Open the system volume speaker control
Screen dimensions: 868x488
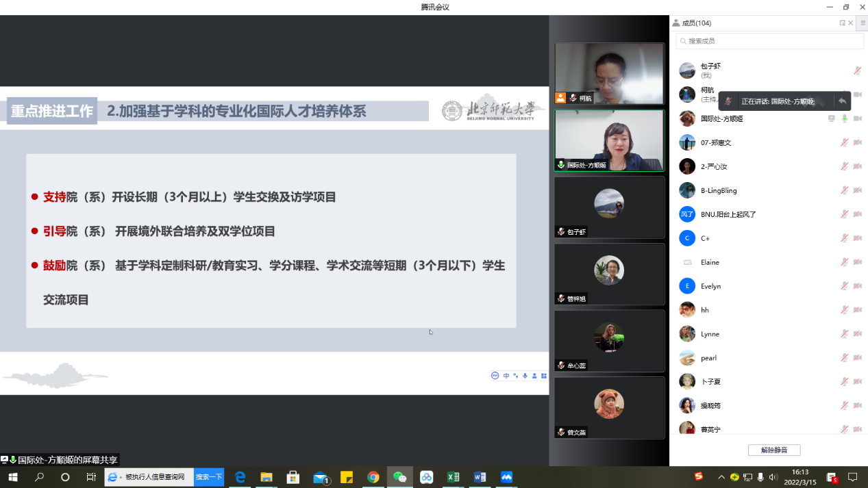tap(773, 477)
